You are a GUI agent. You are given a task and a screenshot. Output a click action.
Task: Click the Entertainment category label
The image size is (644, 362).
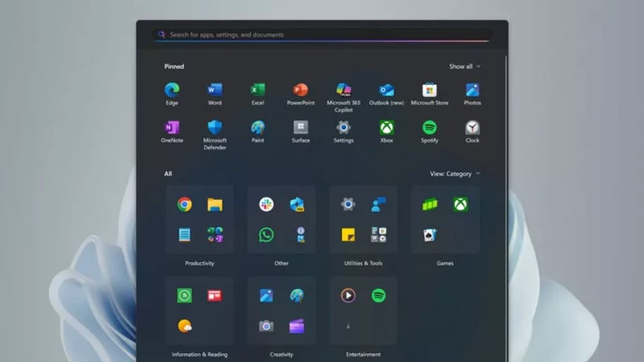coord(363,354)
